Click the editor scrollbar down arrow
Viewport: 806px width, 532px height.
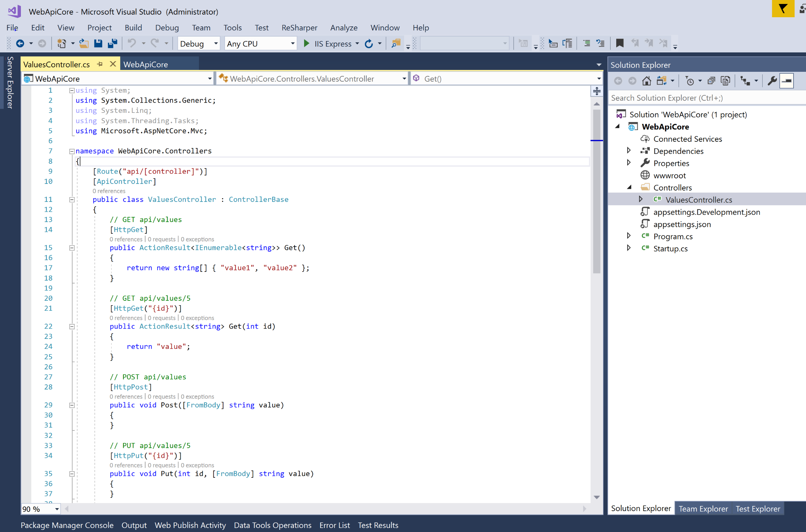(597, 497)
